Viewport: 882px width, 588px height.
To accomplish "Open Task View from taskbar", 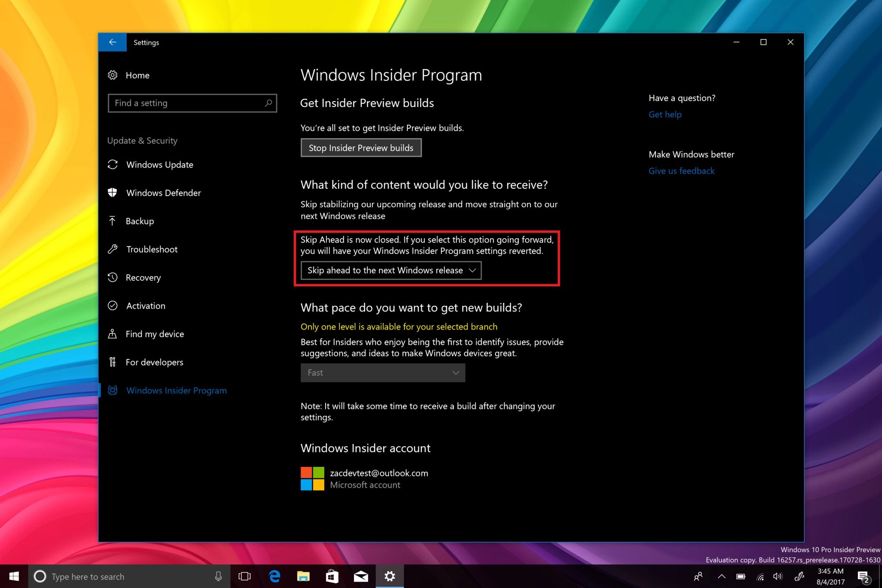I will [x=245, y=576].
